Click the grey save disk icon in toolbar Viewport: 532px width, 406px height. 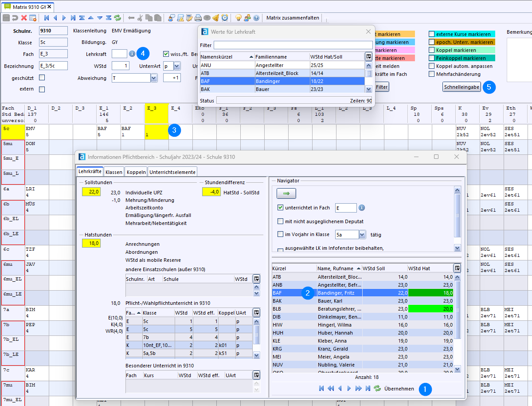pos(6,18)
